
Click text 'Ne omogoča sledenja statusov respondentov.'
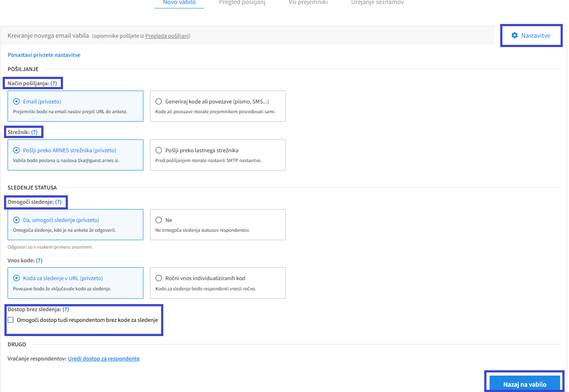tap(202, 230)
